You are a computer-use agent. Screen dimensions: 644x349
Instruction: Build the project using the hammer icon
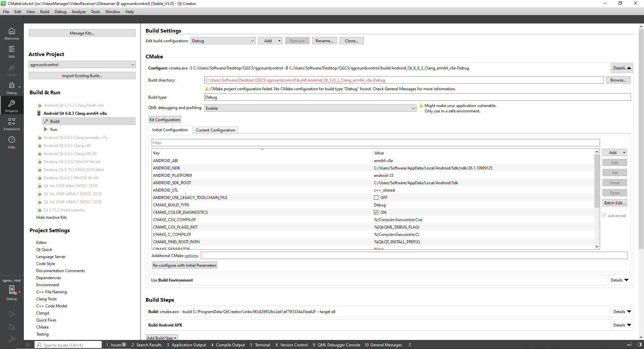pyautogui.click(x=12, y=340)
